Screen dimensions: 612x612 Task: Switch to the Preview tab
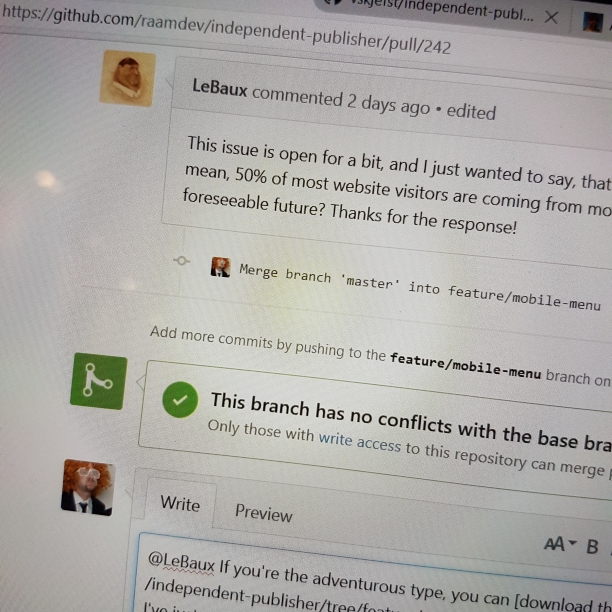coord(263,512)
